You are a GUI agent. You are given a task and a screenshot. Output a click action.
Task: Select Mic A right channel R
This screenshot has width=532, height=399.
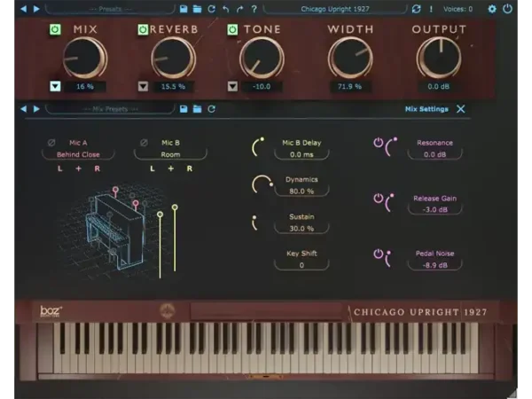point(97,168)
